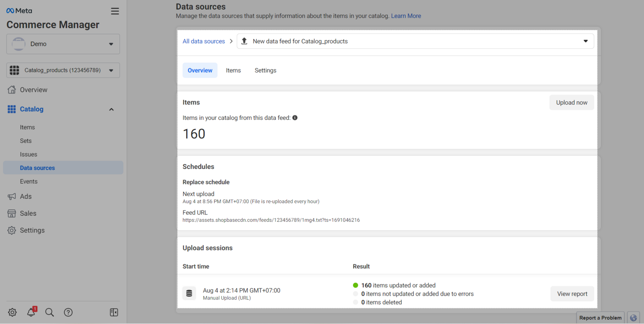Follow the Learn More link
644x324 pixels.
[x=406, y=16]
